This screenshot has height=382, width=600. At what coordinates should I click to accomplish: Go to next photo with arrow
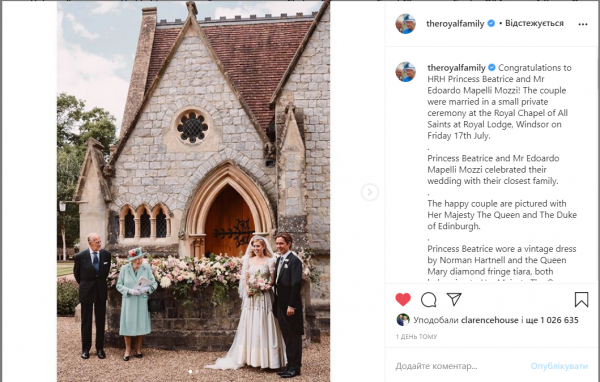[370, 192]
